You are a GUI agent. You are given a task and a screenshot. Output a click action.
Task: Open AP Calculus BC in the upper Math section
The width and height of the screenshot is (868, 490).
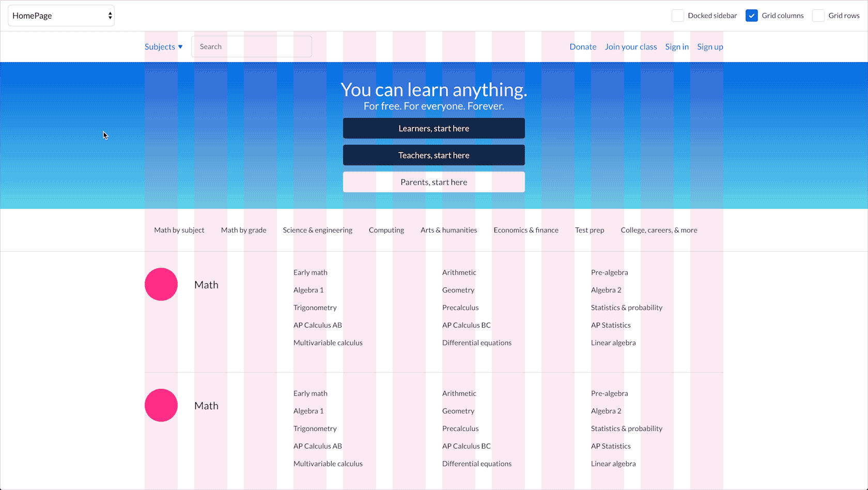(467, 325)
